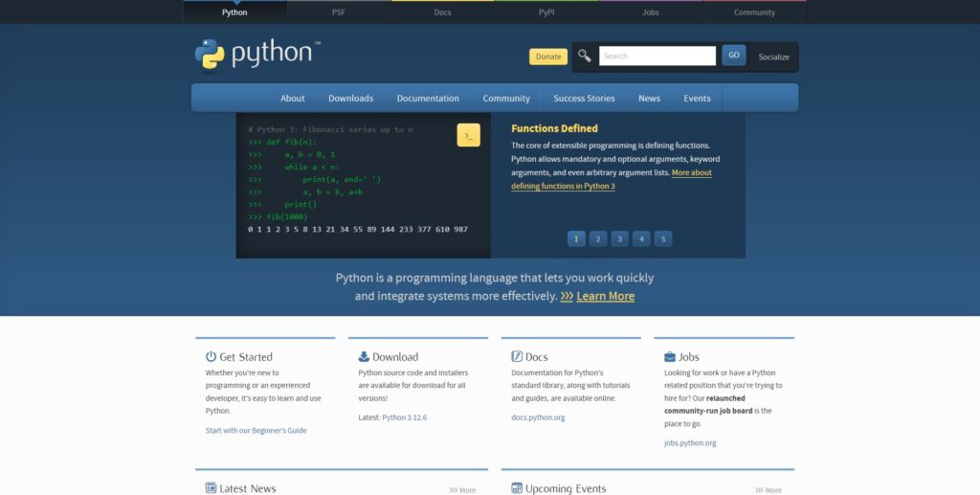Open the Downloads menu
The image size is (980, 495).
350,98
